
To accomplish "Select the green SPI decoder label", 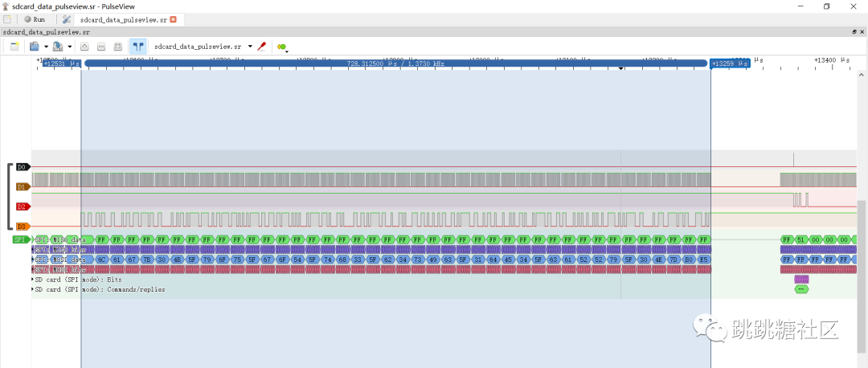I will (x=21, y=239).
